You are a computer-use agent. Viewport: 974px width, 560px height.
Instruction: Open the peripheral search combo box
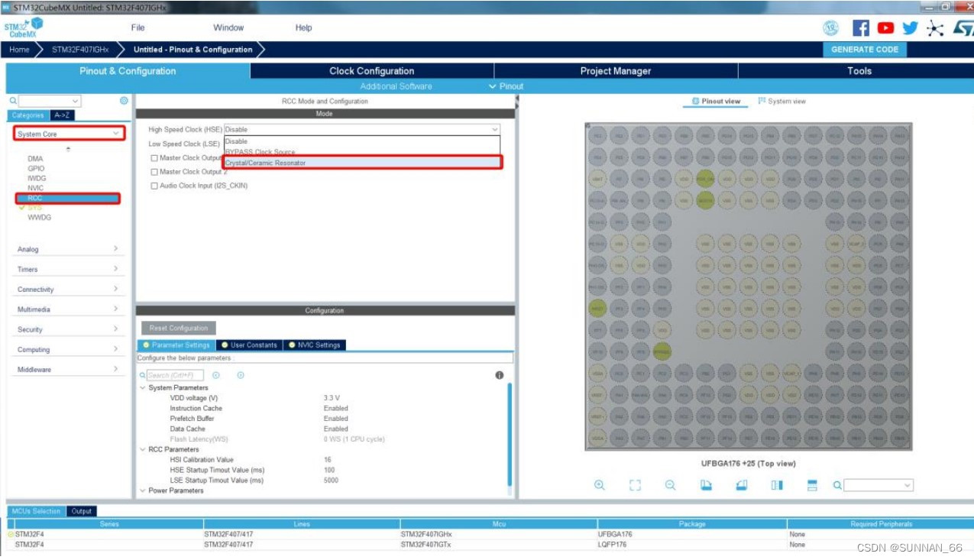coord(50,101)
